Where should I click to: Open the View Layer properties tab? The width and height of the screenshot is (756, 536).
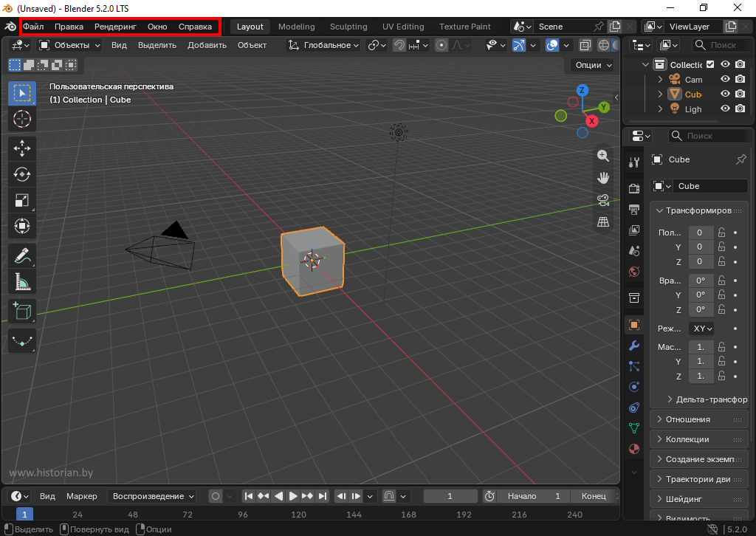click(x=634, y=230)
